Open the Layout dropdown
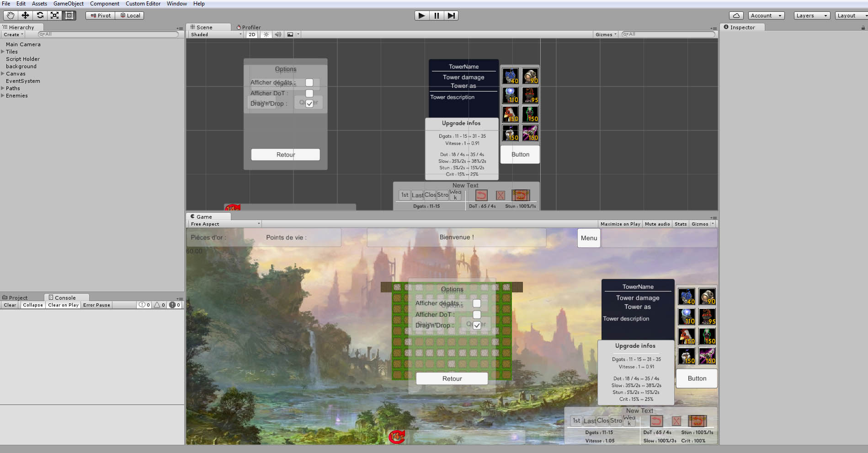Screen dimensions: 868x453 click(850, 15)
